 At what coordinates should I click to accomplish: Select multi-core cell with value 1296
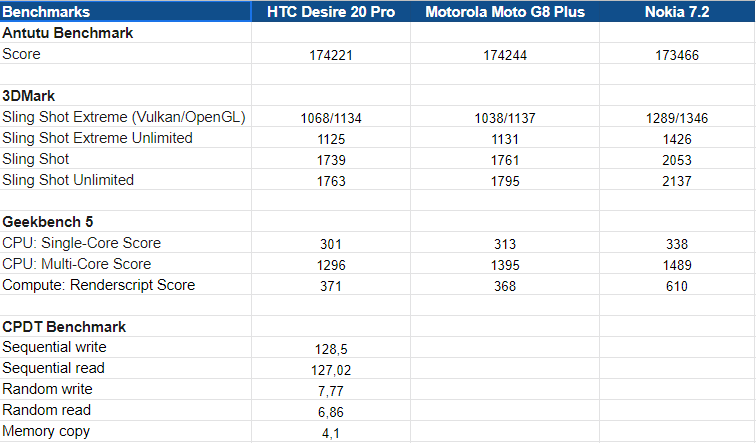(331, 264)
